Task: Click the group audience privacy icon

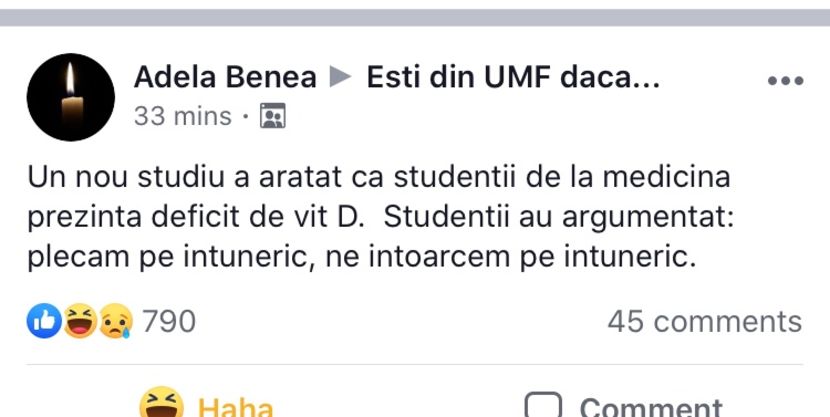Action: (272, 117)
